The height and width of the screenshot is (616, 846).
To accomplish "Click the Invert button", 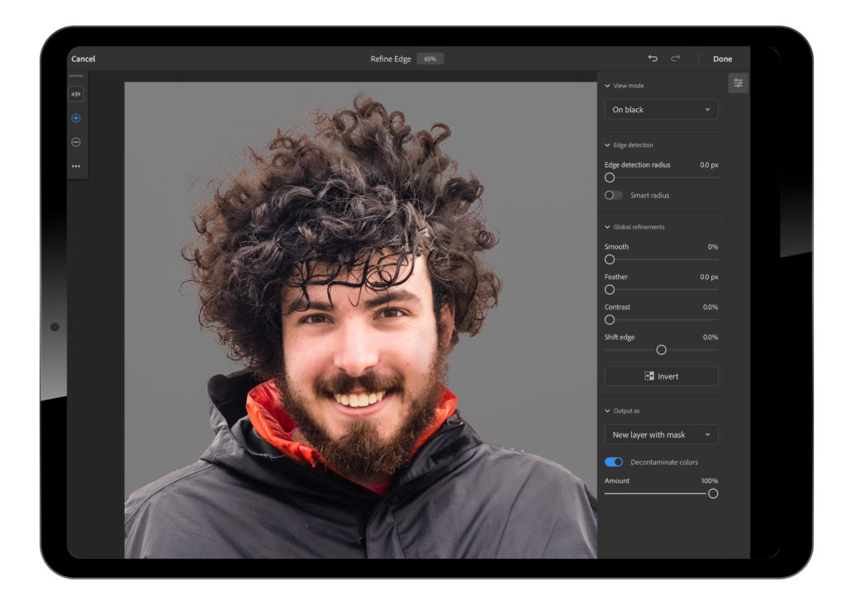I will point(661,377).
